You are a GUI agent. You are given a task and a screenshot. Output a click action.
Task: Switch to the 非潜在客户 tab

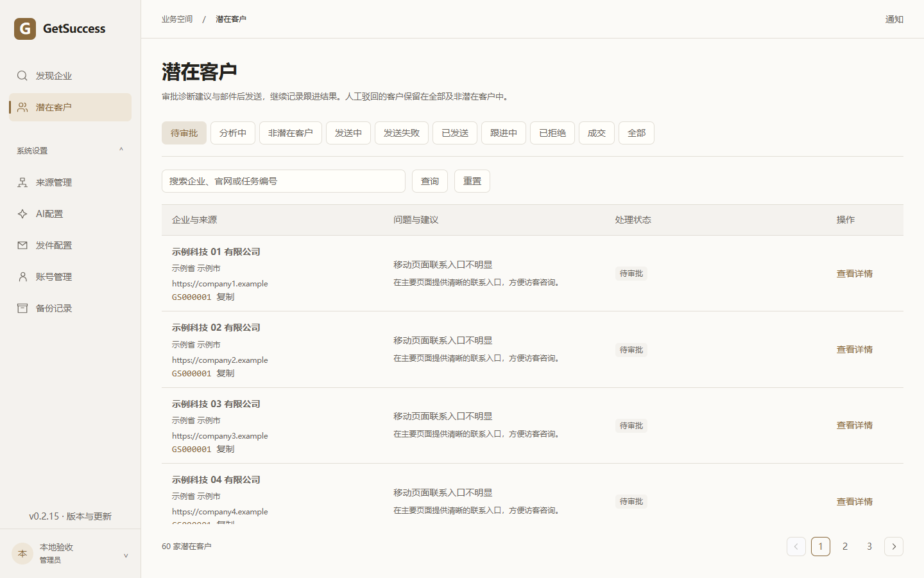pyautogui.click(x=291, y=133)
